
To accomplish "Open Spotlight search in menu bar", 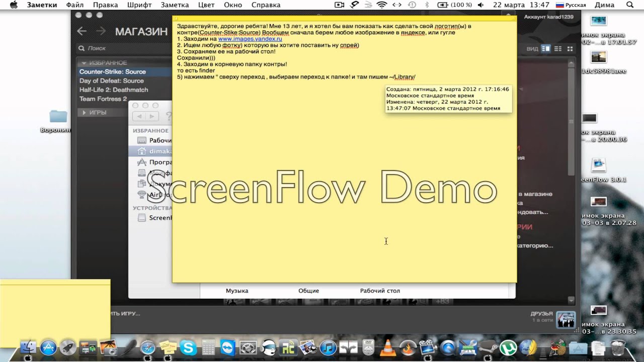I will [630, 5].
